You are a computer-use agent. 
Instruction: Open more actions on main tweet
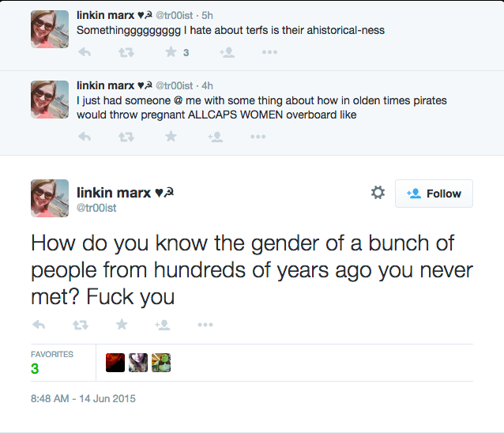click(205, 325)
